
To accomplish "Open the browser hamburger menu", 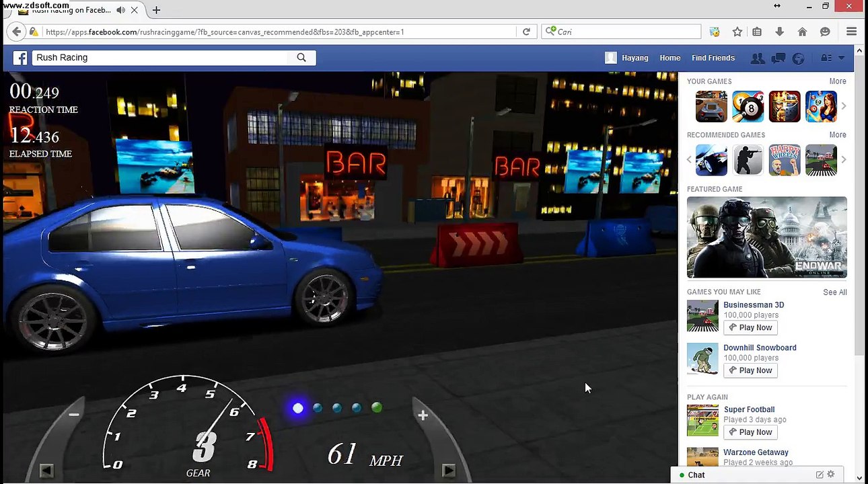I will click(x=851, y=32).
